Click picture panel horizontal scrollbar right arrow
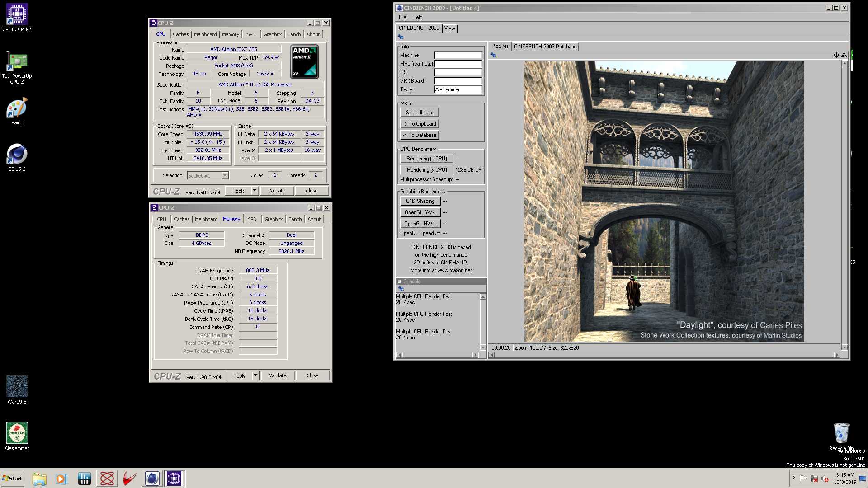The width and height of the screenshot is (868, 488). [x=837, y=355]
